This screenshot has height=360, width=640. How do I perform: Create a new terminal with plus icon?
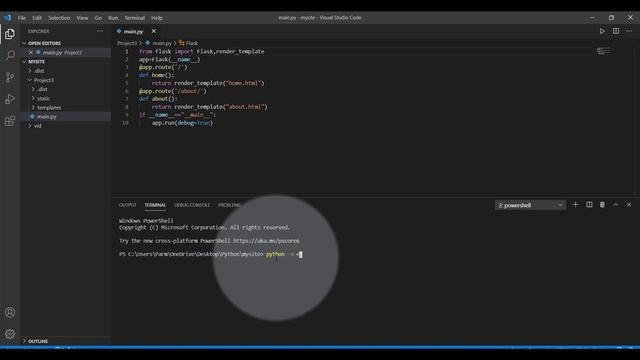click(576, 204)
